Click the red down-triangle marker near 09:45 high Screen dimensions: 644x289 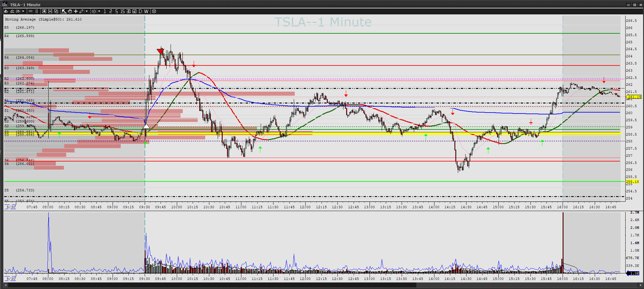pos(160,51)
